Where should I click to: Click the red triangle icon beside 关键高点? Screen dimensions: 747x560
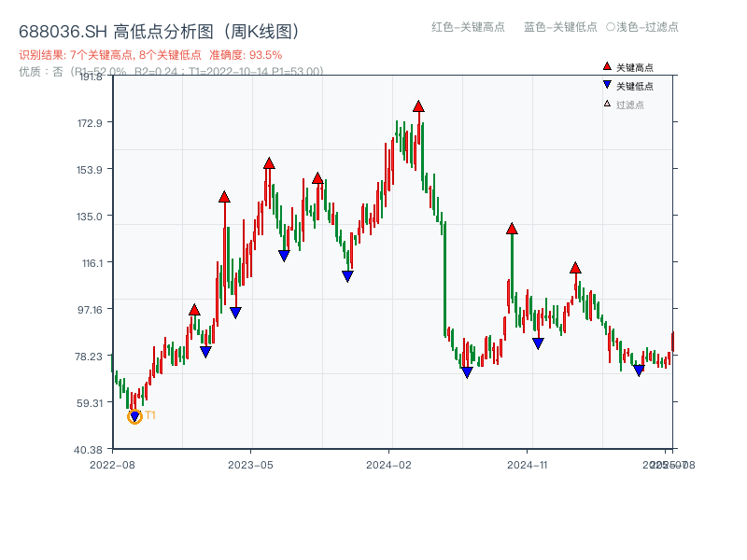[605, 66]
